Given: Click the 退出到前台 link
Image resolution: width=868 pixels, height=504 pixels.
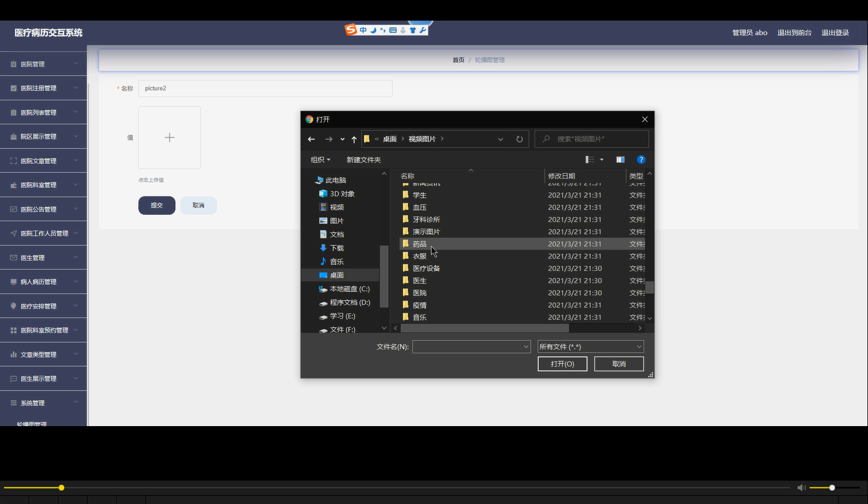Looking at the screenshot, I should tap(794, 33).
